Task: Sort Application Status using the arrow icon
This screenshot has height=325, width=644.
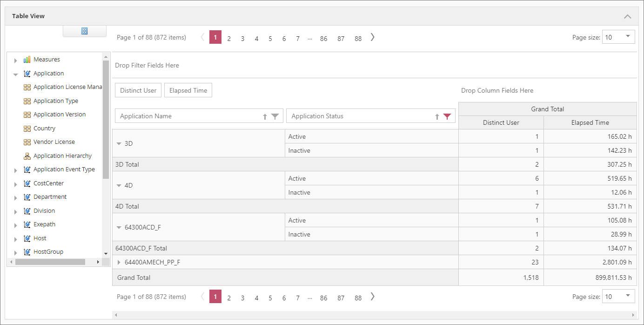Action: 437,116
